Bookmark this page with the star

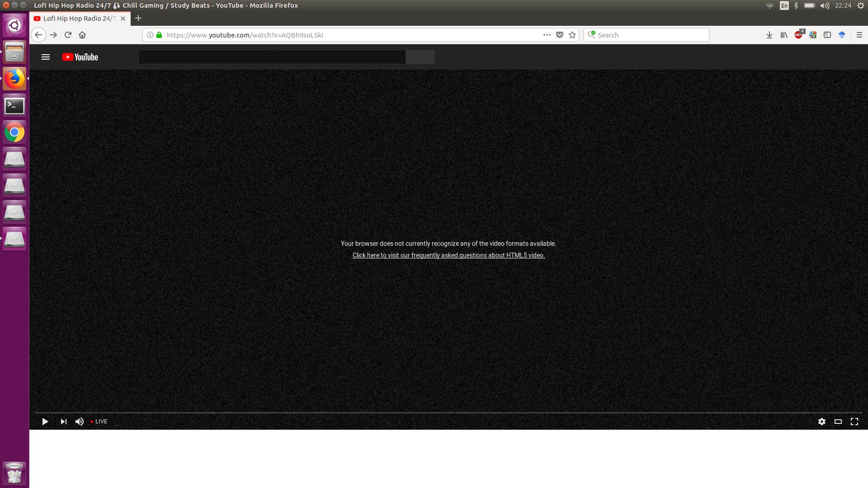[572, 35]
